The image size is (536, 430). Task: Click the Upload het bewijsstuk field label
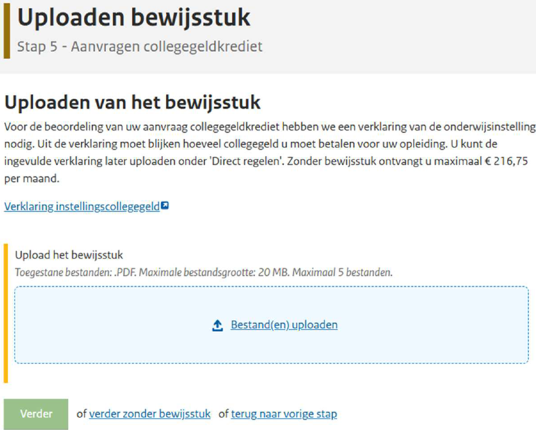click(x=69, y=255)
